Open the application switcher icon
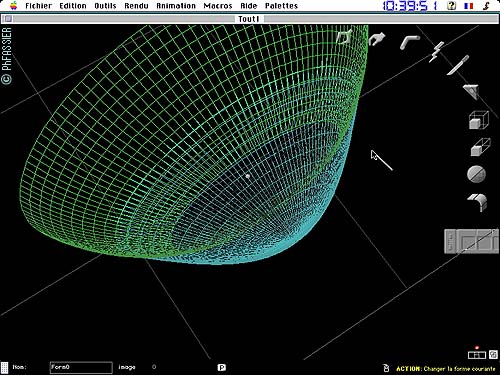 pyautogui.click(x=486, y=6)
